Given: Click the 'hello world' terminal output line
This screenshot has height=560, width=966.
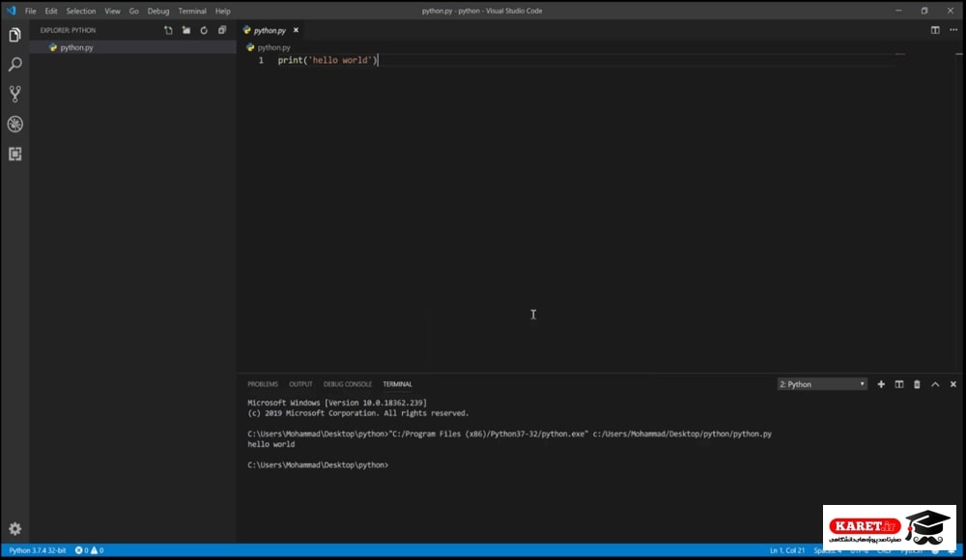Looking at the screenshot, I should 271,444.
